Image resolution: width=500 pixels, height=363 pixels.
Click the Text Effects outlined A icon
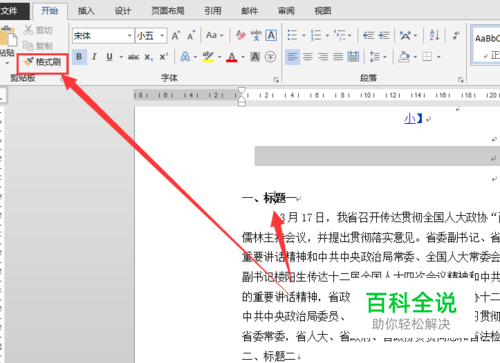[185, 57]
